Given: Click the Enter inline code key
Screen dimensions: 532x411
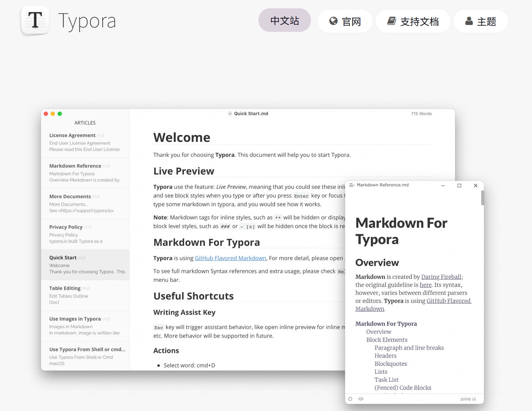Looking at the screenshot, I should [x=301, y=196].
